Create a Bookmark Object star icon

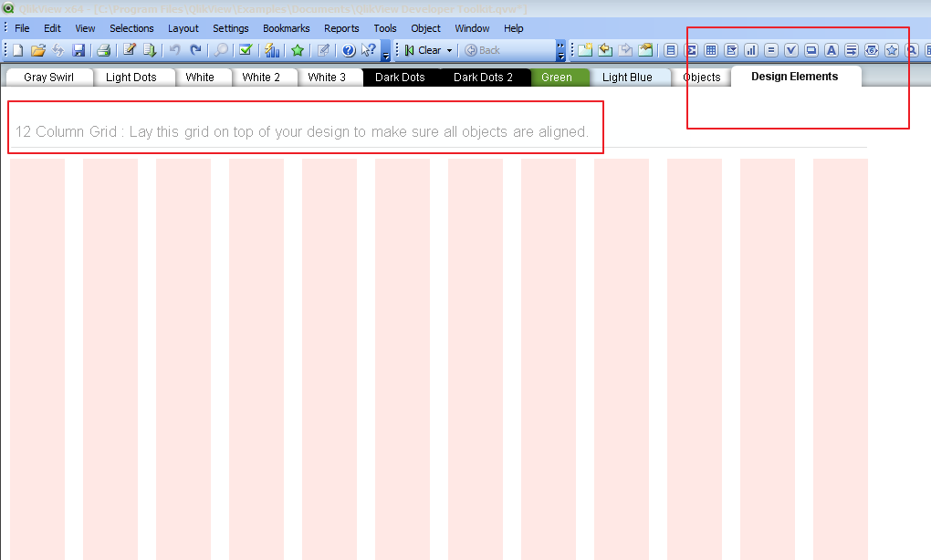[x=891, y=50]
